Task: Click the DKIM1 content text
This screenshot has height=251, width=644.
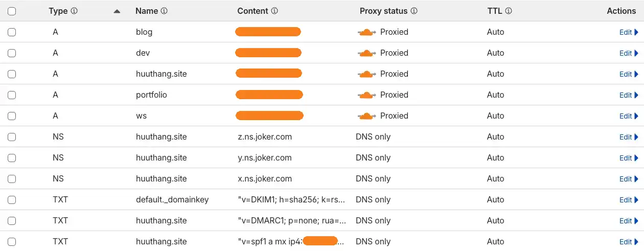Action: 291,200
